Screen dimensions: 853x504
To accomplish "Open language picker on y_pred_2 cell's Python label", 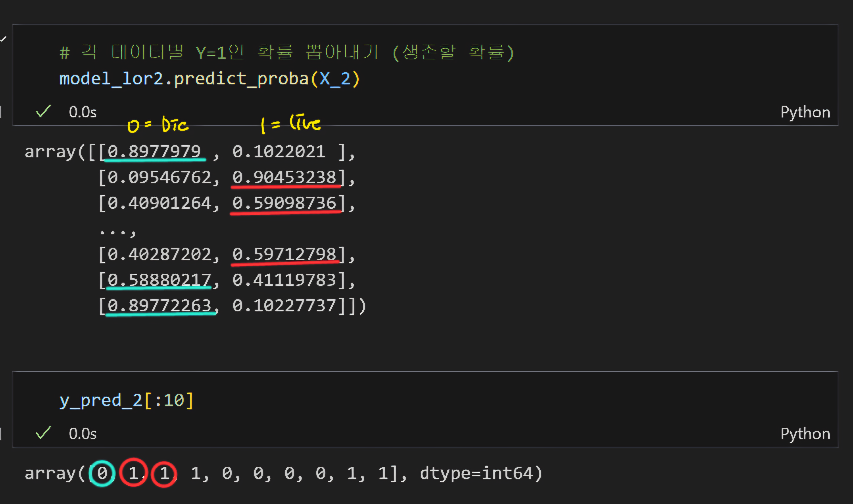I will click(x=805, y=434).
